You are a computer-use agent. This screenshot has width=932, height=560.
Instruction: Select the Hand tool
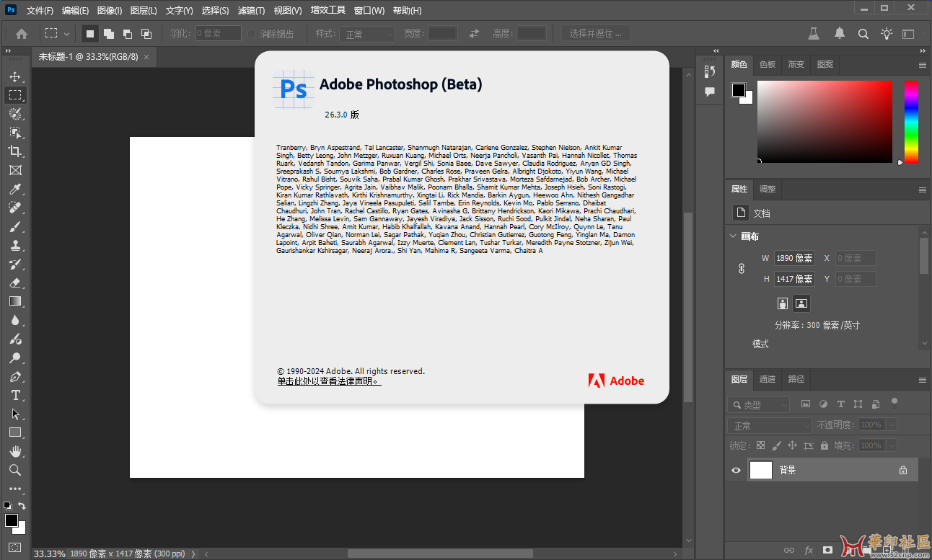pos(15,451)
